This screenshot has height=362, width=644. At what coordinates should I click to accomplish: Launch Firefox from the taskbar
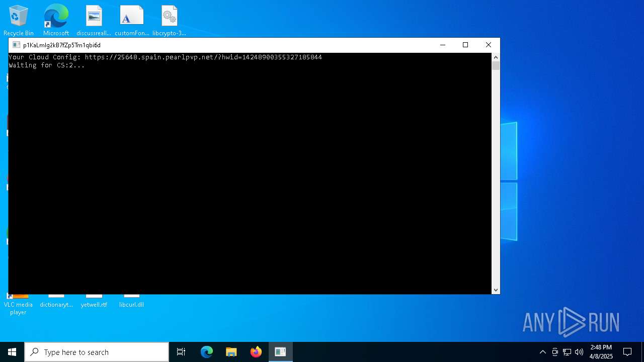tap(256, 352)
